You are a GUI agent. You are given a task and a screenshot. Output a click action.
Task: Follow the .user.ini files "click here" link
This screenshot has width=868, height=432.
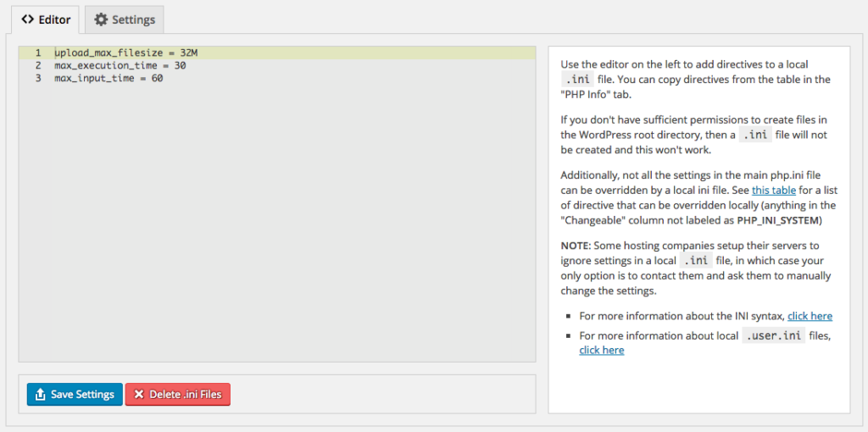pyautogui.click(x=601, y=350)
